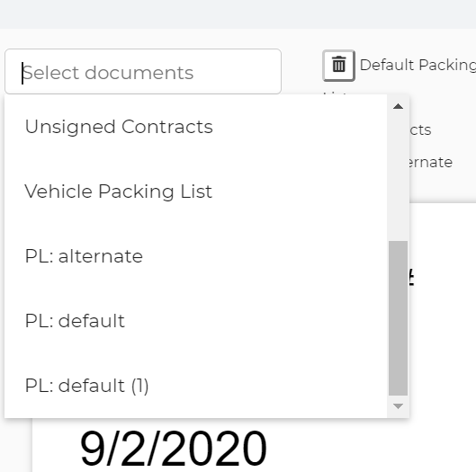Click the partially hidden 'cts' document tag
Screen dimensions: 476x472
420,129
